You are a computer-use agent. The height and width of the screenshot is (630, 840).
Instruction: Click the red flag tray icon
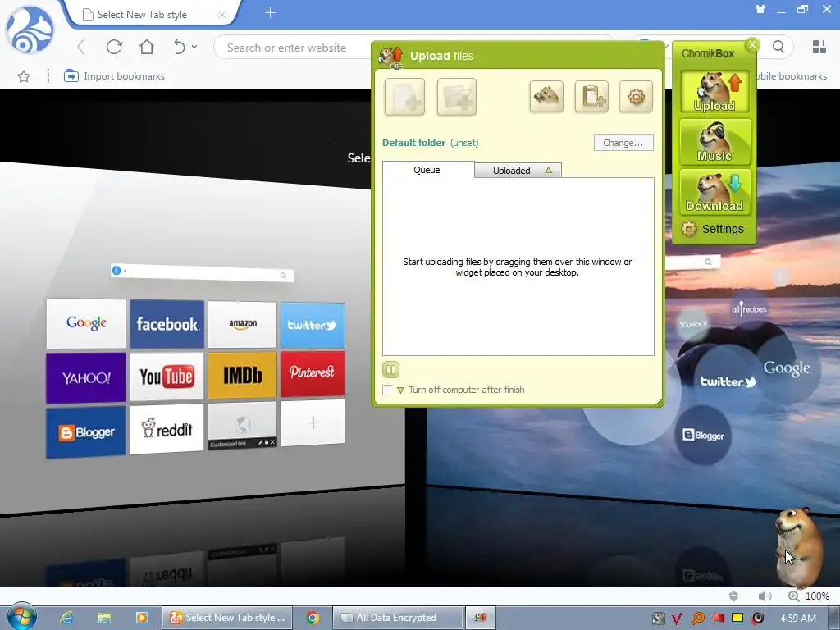tap(719, 619)
